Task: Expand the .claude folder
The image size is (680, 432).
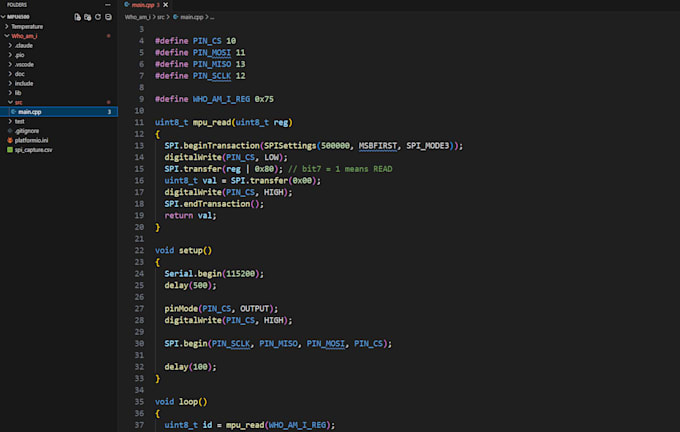Action: pyautogui.click(x=10, y=46)
